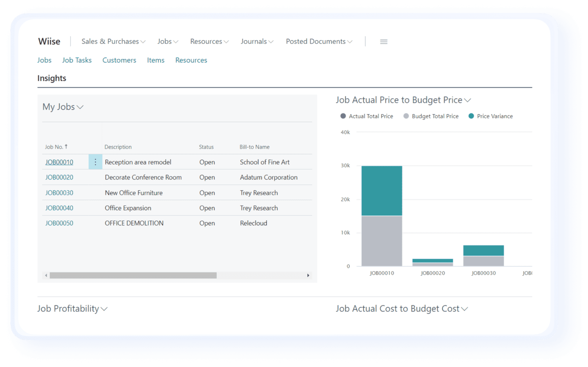The height and width of the screenshot is (367, 588).
Task: Open the ellipsis menu beside JOB00010
Action: click(x=95, y=162)
